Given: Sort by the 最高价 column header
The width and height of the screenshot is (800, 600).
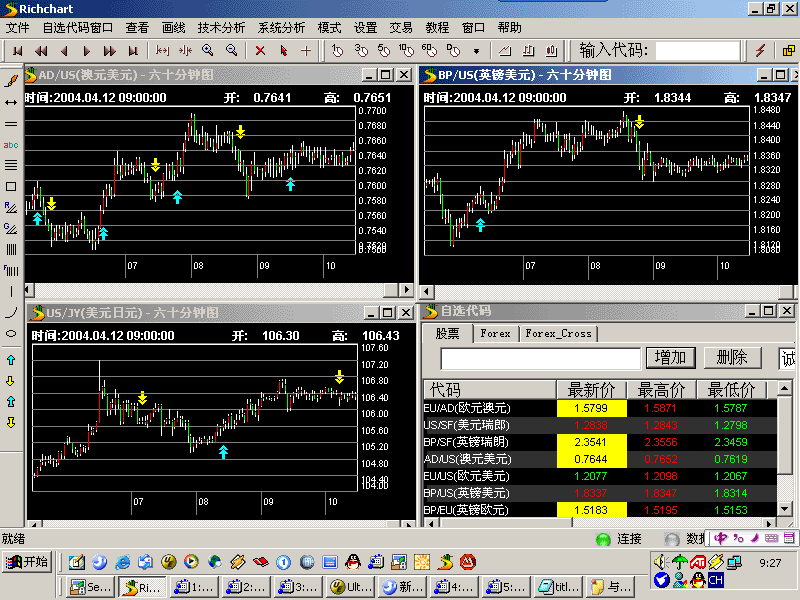Looking at the screenshot, I should 661,390.
